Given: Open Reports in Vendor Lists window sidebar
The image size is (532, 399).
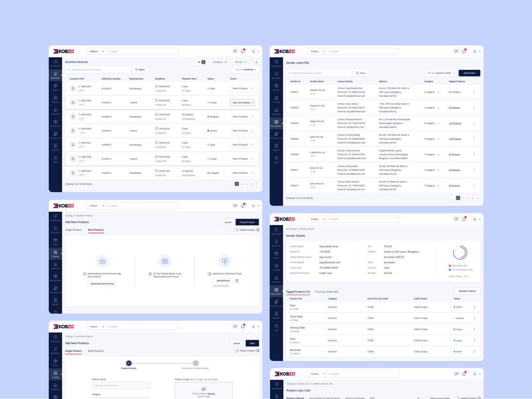Looking at the screenshot, I should click(x=276, y=147).
